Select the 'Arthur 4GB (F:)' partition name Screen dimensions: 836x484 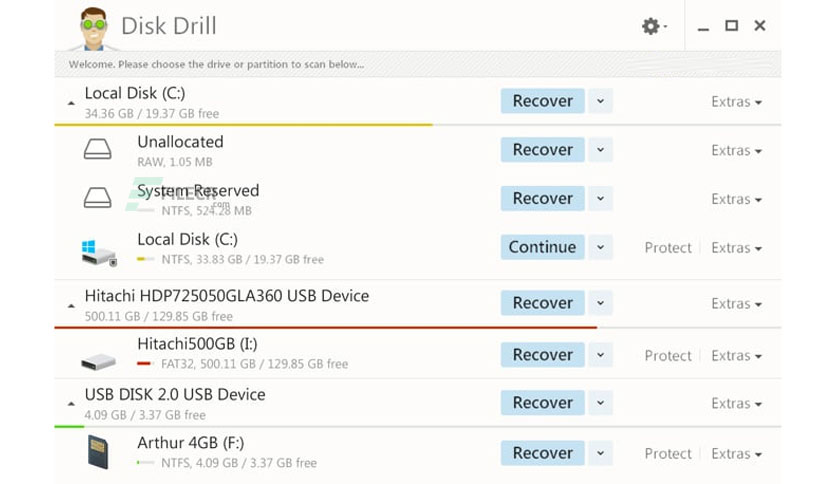(x=190, y=443)
